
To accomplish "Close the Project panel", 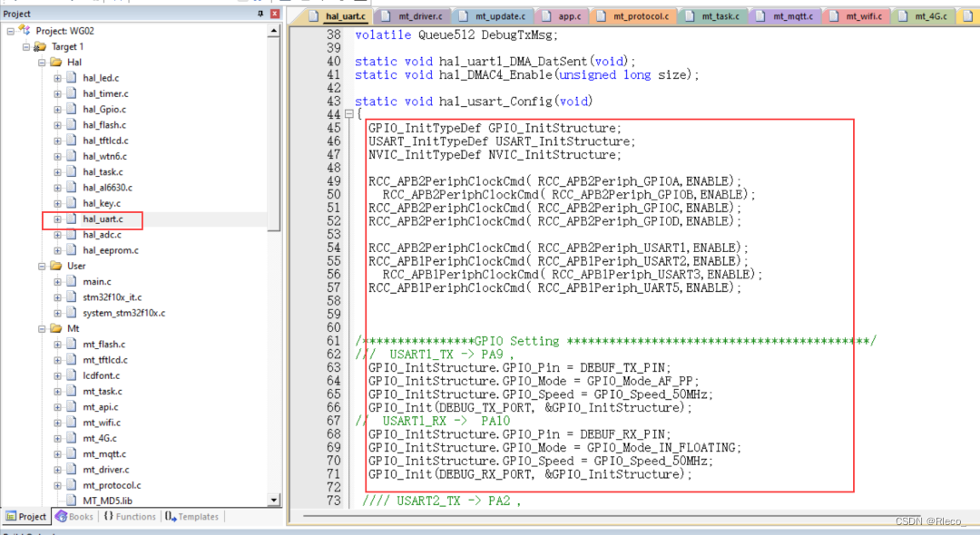I will pos(274,13).
